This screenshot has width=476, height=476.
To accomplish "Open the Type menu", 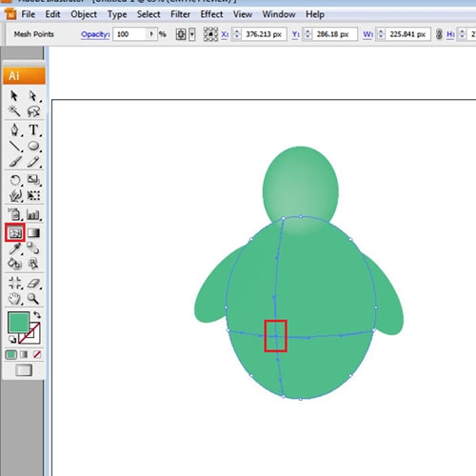I will pos(117,14).
